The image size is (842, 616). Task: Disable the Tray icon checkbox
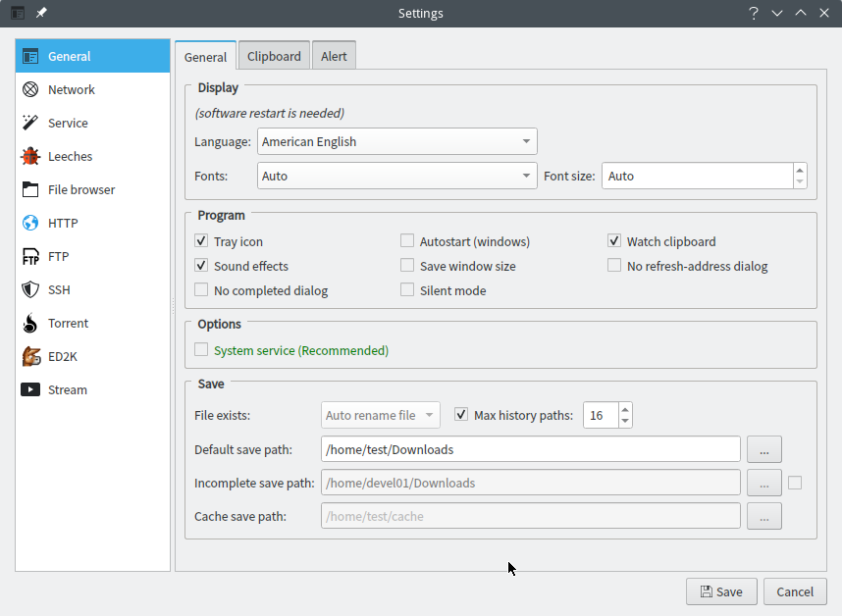point(201,241)
